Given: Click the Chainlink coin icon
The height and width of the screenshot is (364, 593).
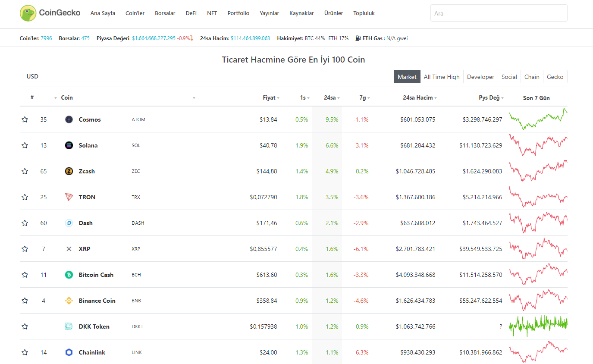Looking at the screenshot, I should (x=69, y=352).
